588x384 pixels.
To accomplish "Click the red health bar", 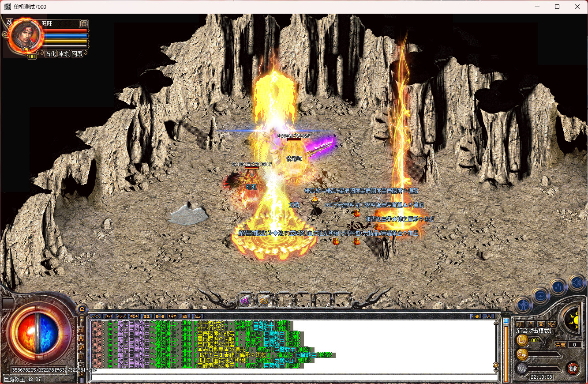I will (x=66, y=31).
